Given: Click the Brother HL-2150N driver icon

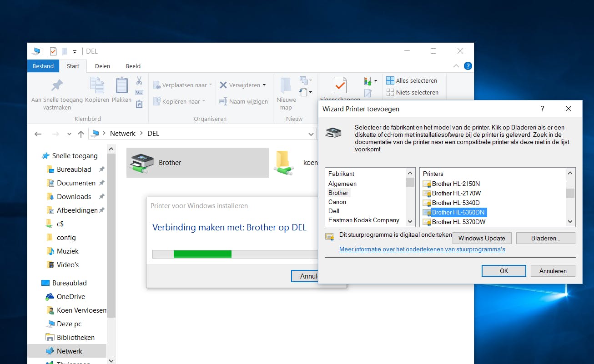Looking at the screenshot, I should click(427, 184).
